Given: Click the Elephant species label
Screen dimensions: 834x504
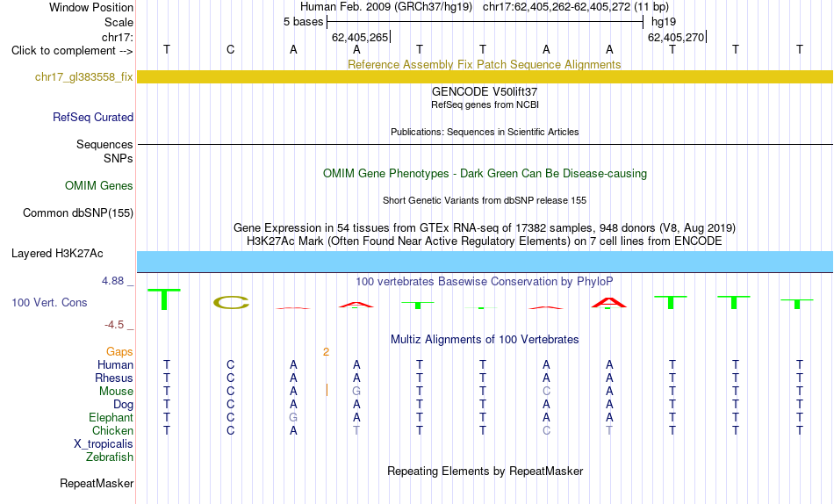Looking at the screenshot, I should (x=111, y=417).
